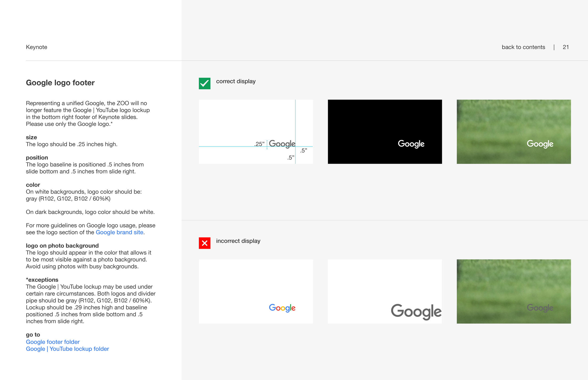
Task: Click the oversized gray Google logo
Action: coord(416,311)
